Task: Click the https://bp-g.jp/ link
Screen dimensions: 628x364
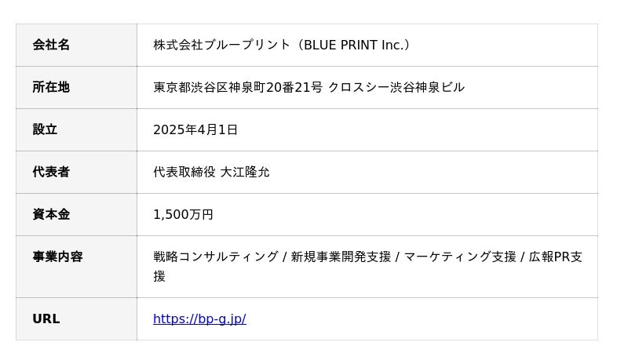Action: [x=199, y=319]
